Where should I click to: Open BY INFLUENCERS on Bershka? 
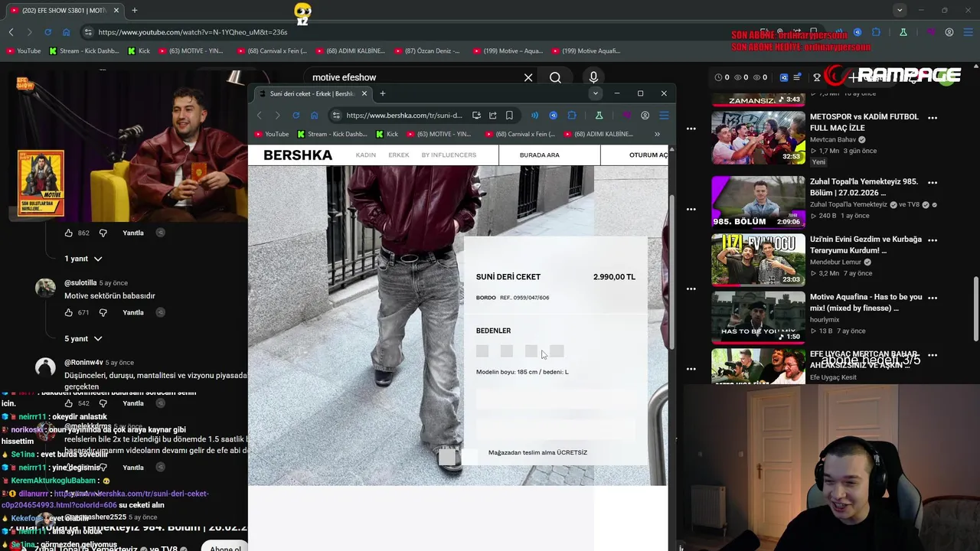(x=449, y=155)
